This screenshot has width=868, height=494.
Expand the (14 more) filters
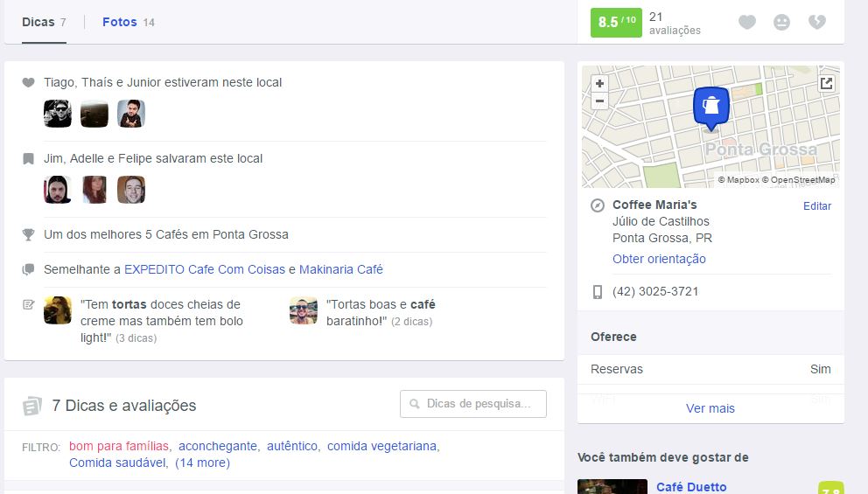(x=202, y=463)
